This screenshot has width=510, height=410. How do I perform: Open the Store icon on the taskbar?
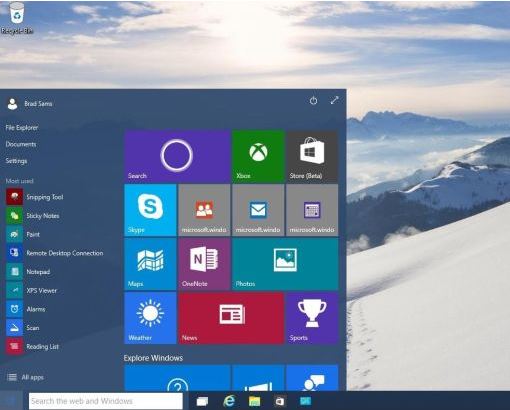pos(279,401)
